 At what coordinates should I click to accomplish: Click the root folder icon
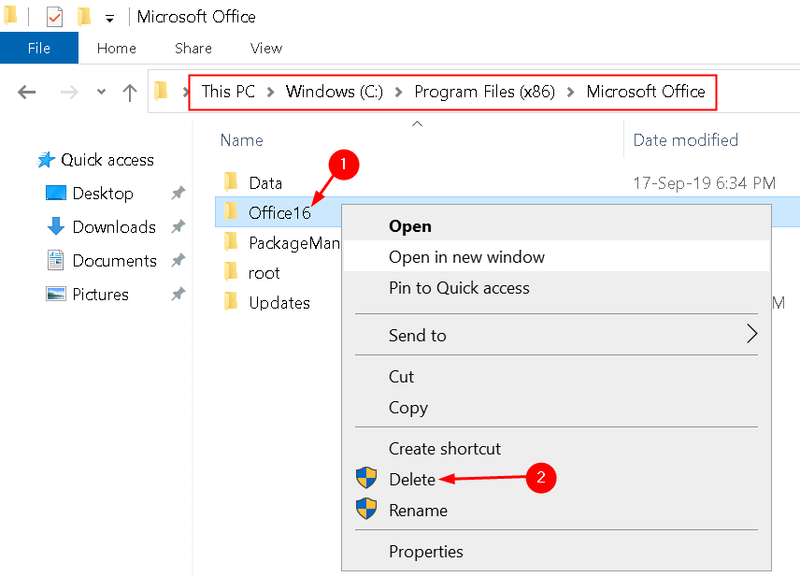(231, 271)
